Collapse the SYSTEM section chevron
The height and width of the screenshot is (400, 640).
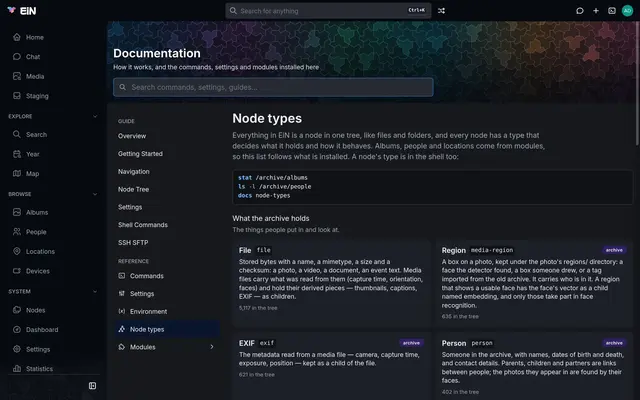click(x=95, y=291)
